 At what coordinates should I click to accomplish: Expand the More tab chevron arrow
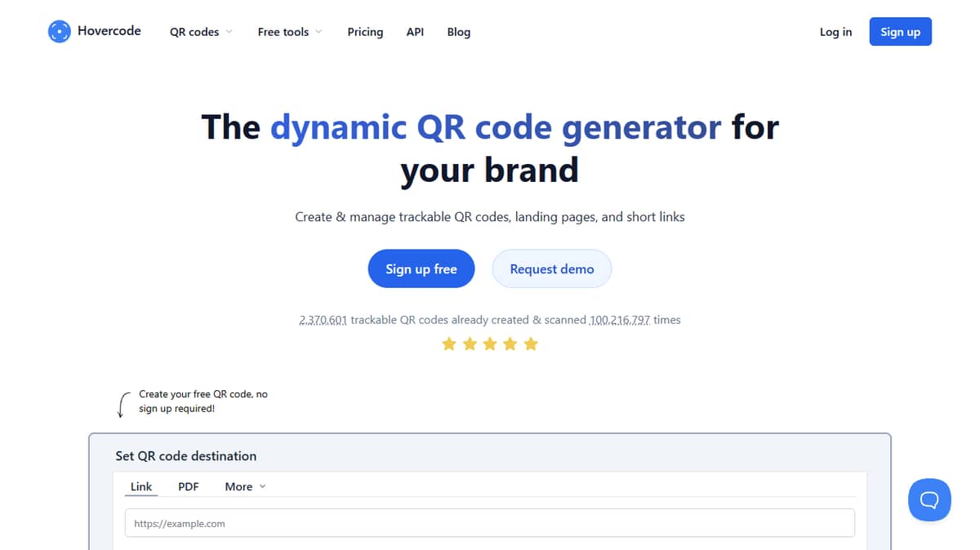click(262, 486)
